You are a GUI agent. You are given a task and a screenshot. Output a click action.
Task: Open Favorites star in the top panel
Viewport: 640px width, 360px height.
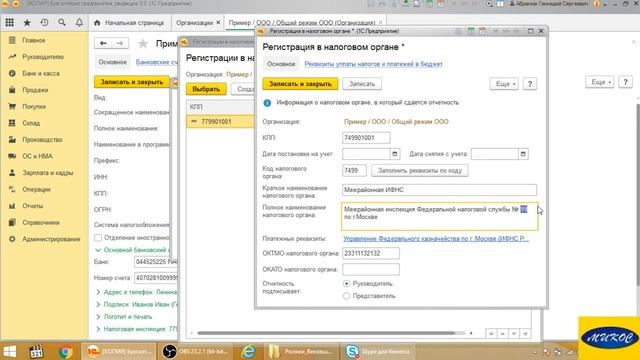click(x=27, y=23)
